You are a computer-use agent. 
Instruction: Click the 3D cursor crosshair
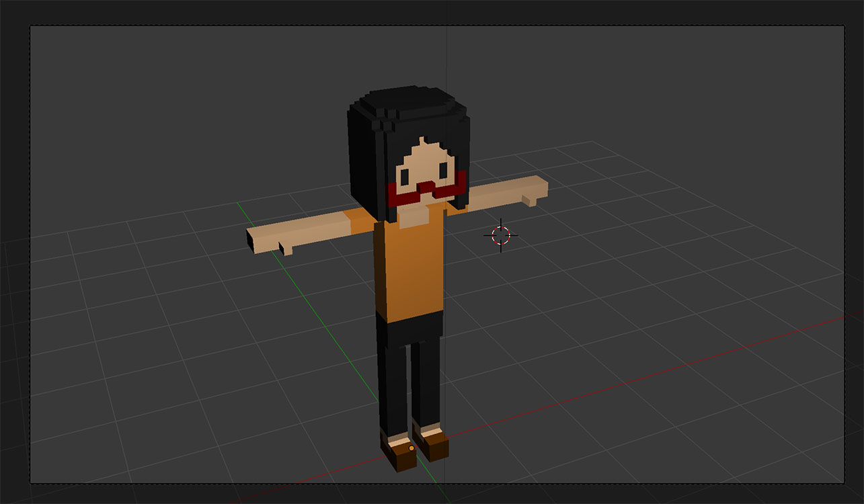(x=501, y=235)
